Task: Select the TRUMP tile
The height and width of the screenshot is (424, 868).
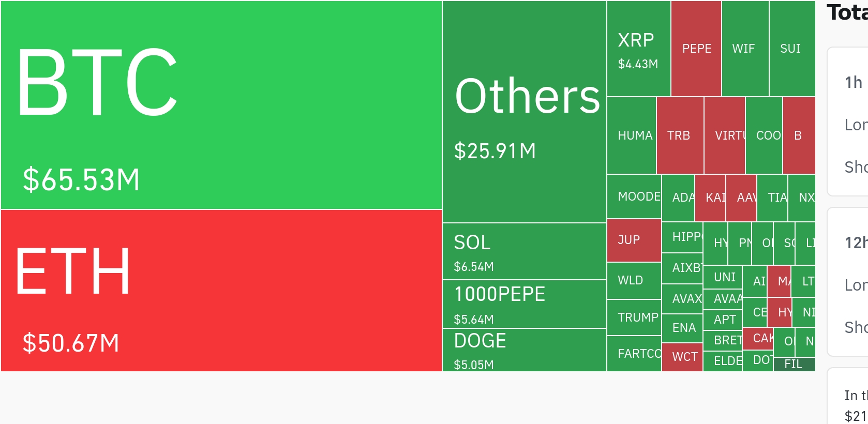Action: (x=634, y=317)
